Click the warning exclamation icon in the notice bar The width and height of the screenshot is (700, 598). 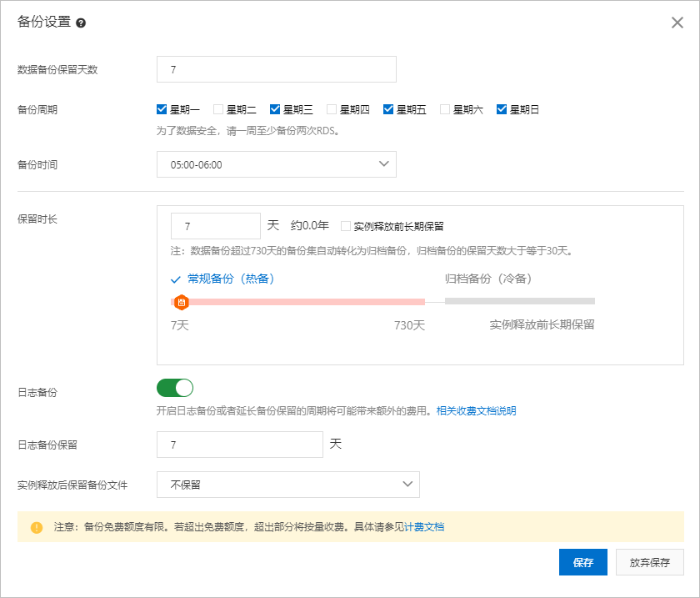(x=37, y=527)
